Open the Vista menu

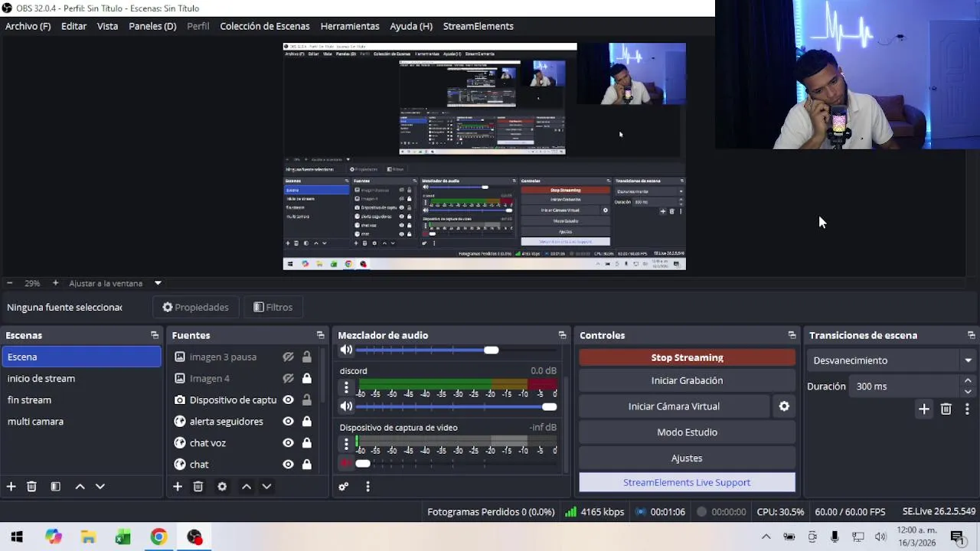pyautogui.click(x=107, y=26)
